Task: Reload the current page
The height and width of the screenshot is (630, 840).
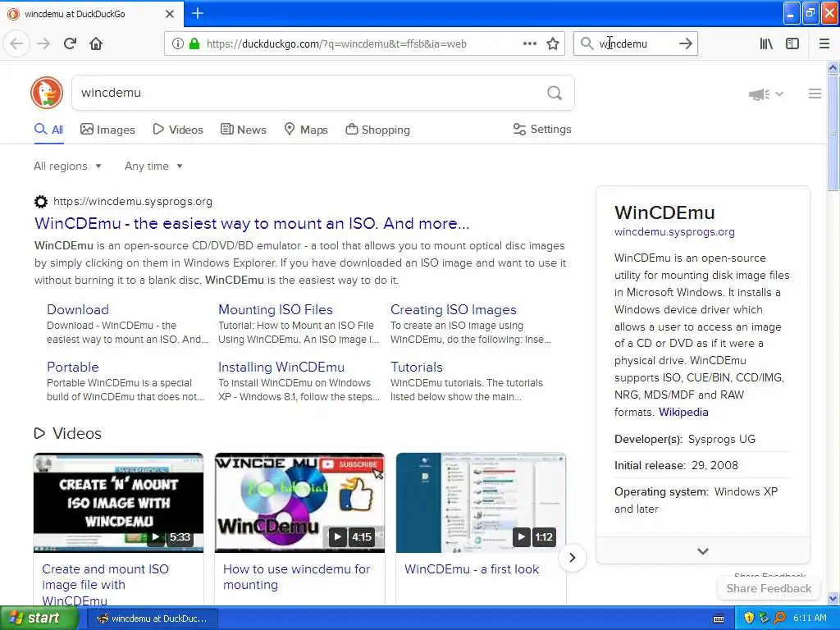Action: pyautogui.click(x=70, y=43)
